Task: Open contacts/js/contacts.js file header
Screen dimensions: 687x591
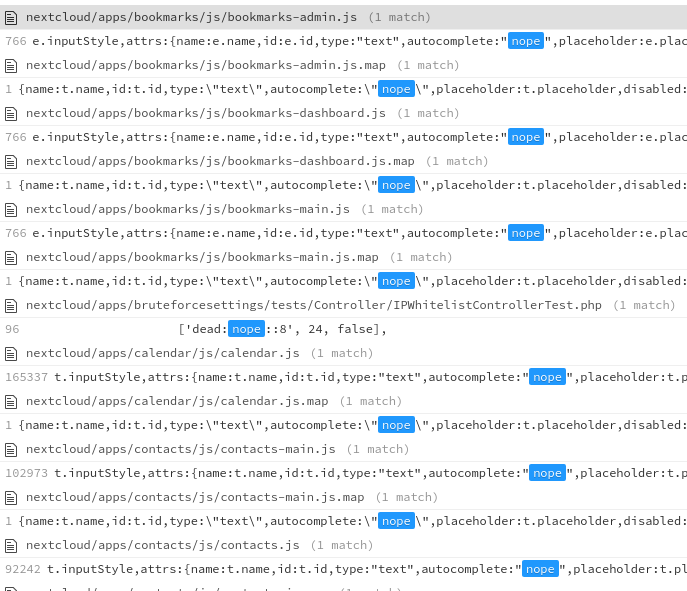Action: 344,545
